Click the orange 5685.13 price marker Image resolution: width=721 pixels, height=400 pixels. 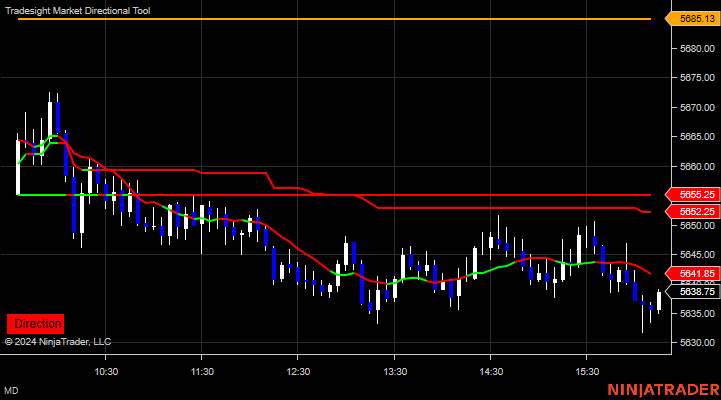click(x=693, y=19)
